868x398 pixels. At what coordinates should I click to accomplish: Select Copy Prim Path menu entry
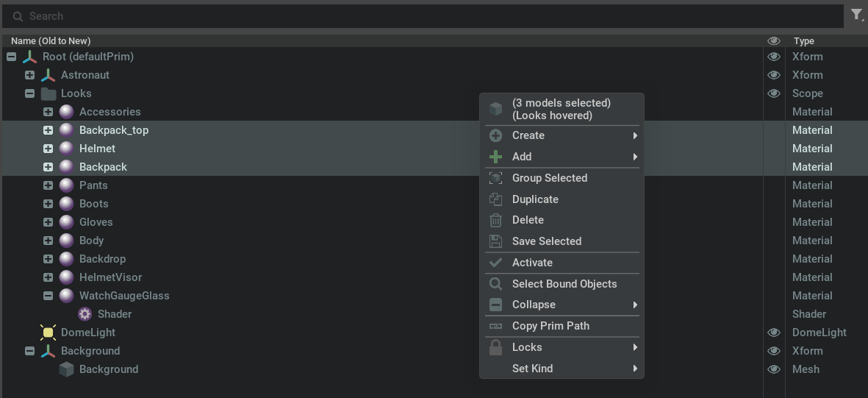click(x=550, y=326)
